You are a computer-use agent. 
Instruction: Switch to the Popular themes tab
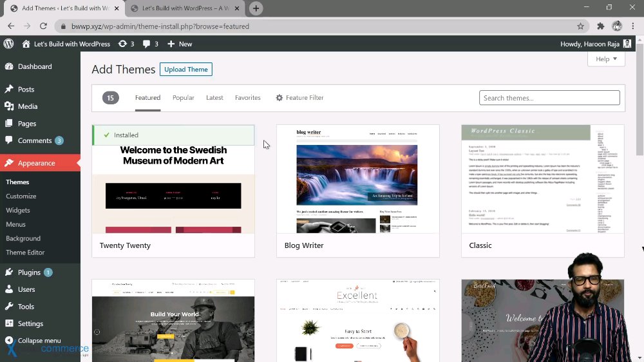[x=183, y=98]
